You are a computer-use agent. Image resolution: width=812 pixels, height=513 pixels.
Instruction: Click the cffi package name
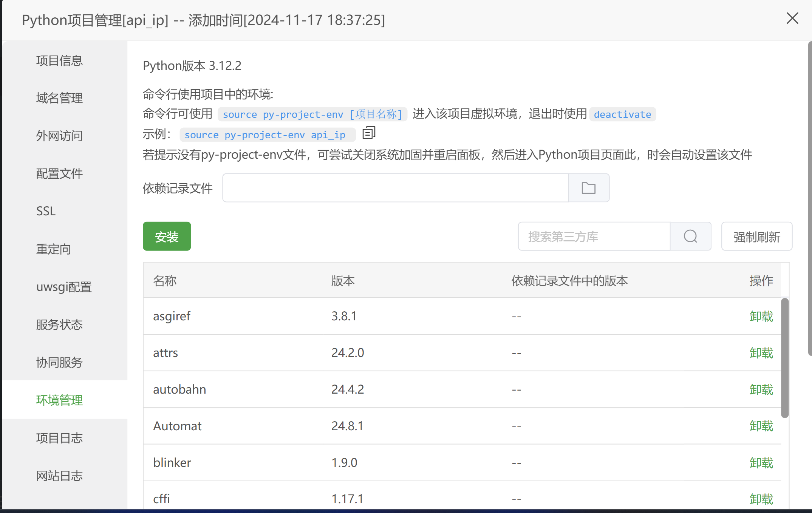pyautogui.click(x=161, y=499)
